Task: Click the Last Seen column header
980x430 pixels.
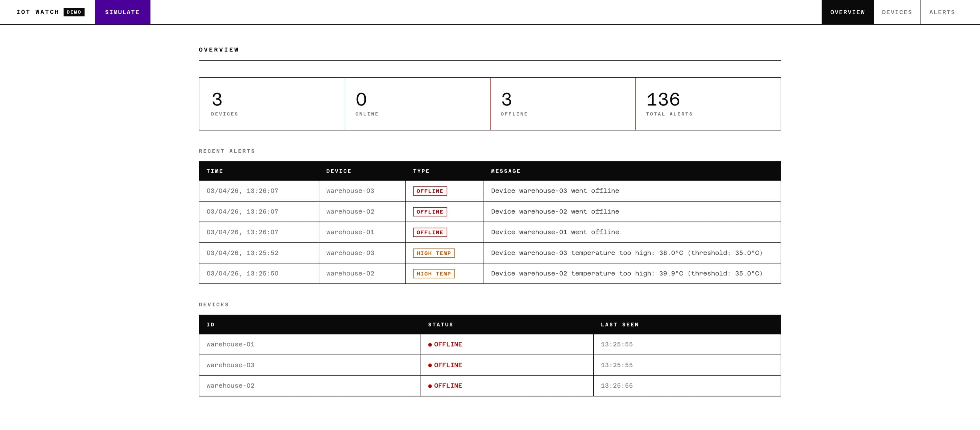Action: click(x=619, y=324)
